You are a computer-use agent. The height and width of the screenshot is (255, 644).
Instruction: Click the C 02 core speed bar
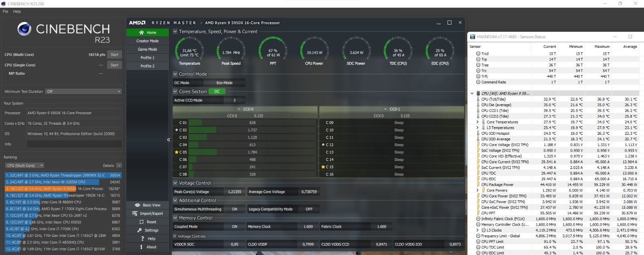[x=253, y=130]
